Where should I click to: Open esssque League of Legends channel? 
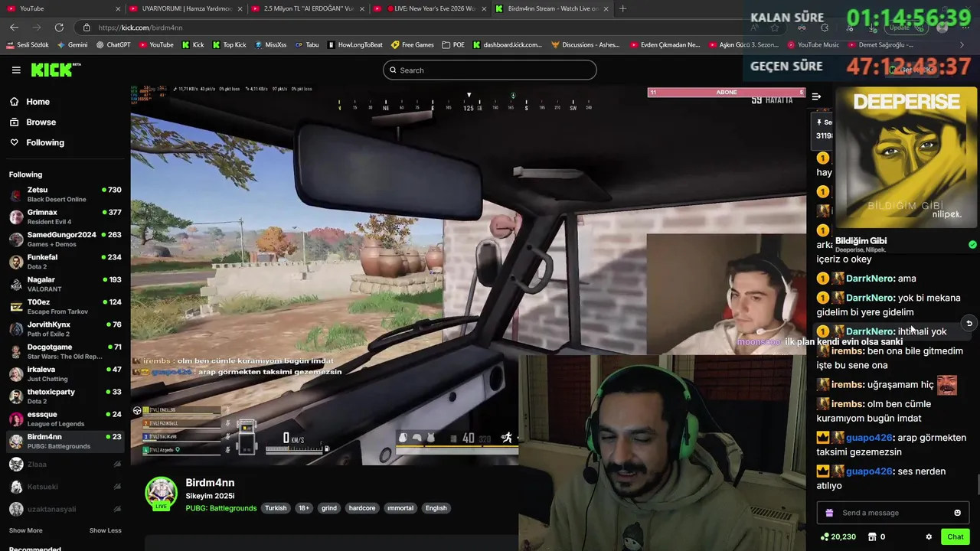coord(65,419)
